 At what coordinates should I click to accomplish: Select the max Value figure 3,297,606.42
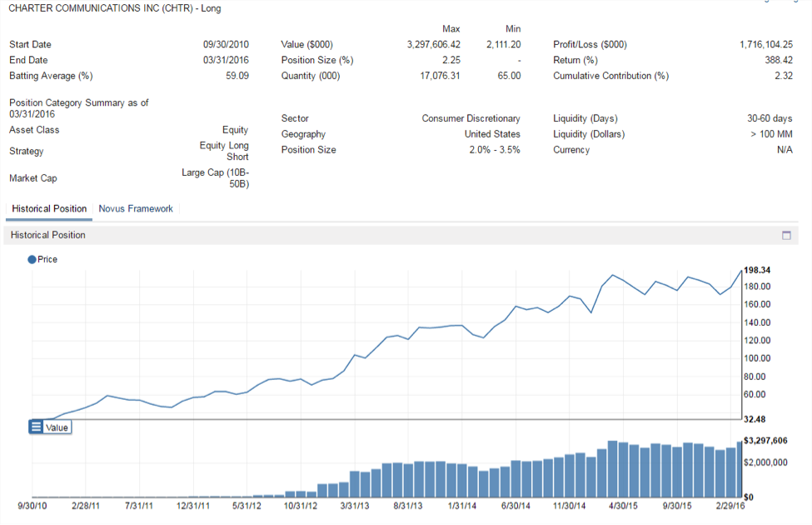point(433,44)
